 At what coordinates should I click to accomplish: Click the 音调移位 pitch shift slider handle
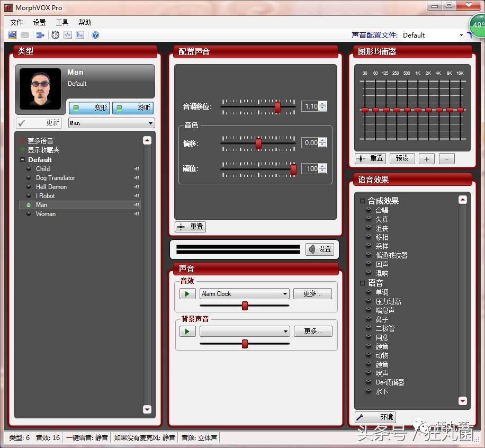tap(277, 107)
